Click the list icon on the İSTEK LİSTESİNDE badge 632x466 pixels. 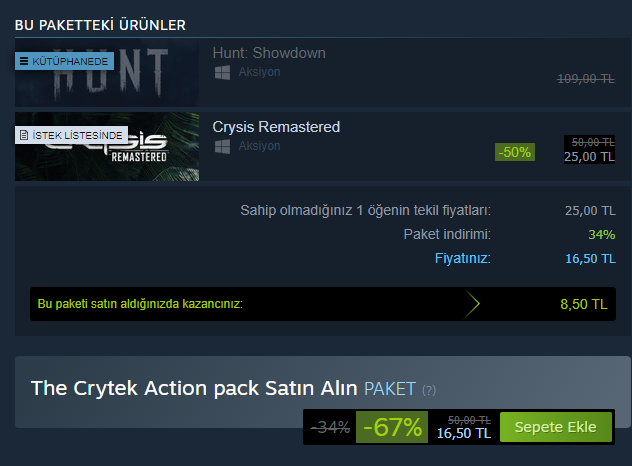pos(24,135)
